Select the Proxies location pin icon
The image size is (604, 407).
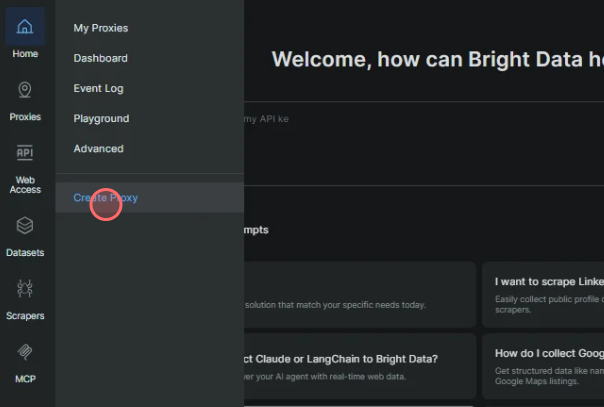(25, 90)
